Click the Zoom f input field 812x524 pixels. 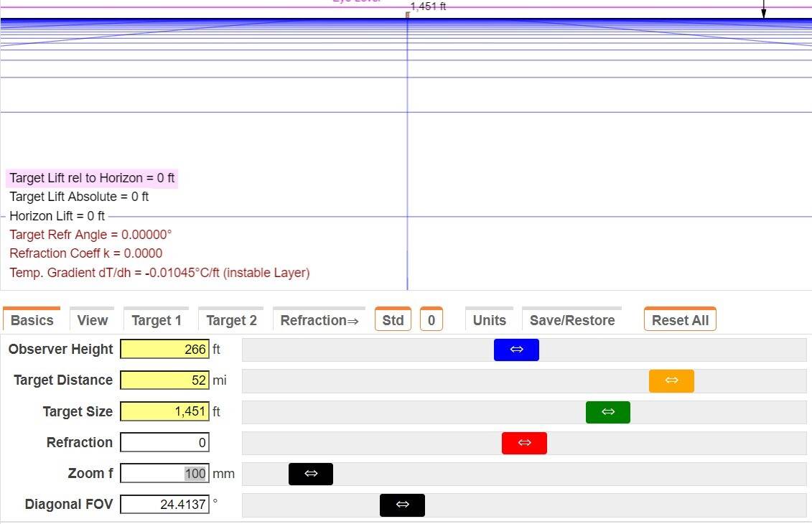[164, 474]
